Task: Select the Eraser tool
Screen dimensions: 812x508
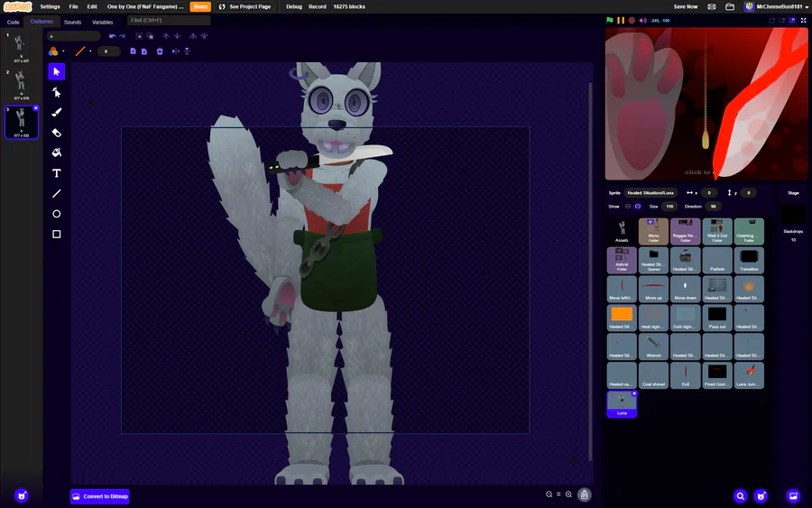Action: (57, 133)
